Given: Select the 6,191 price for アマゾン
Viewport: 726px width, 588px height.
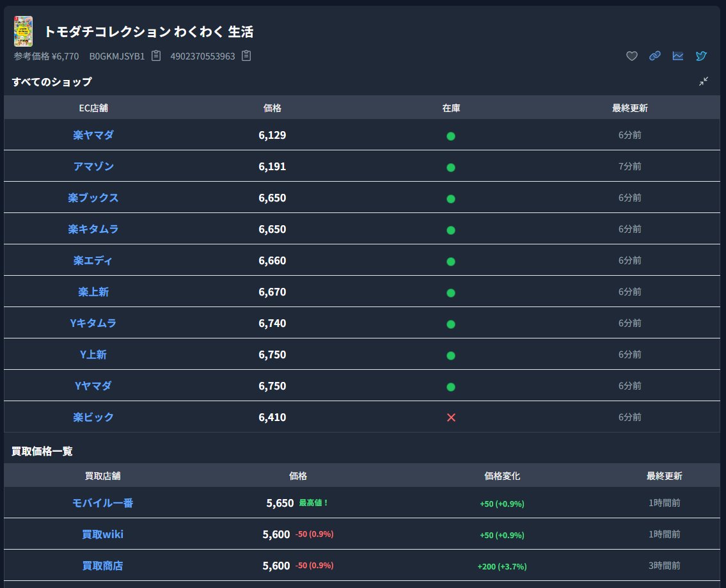Looking at the screenshot, I should pos(272,167).
